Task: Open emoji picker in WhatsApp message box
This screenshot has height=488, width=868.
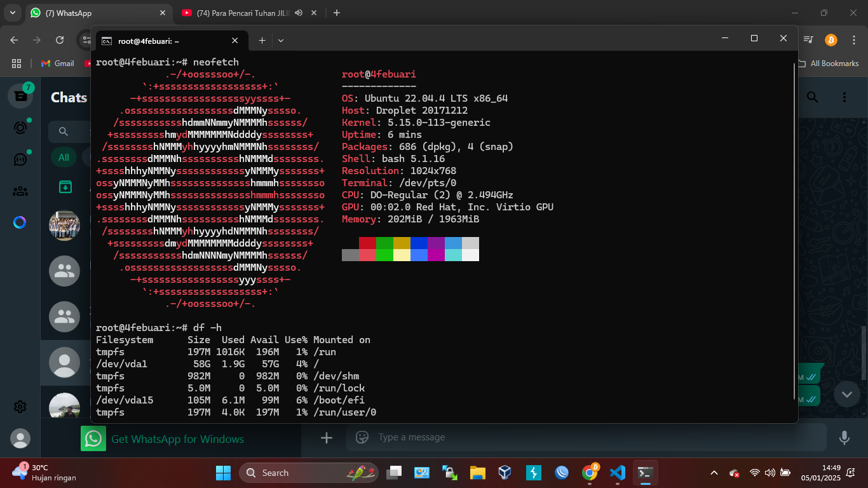Action: tap(362, 437)
